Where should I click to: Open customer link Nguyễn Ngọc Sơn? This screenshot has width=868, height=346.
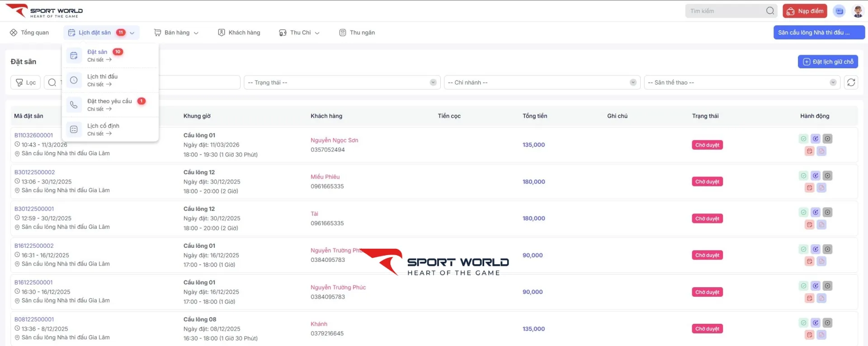(x=334, y=140)
